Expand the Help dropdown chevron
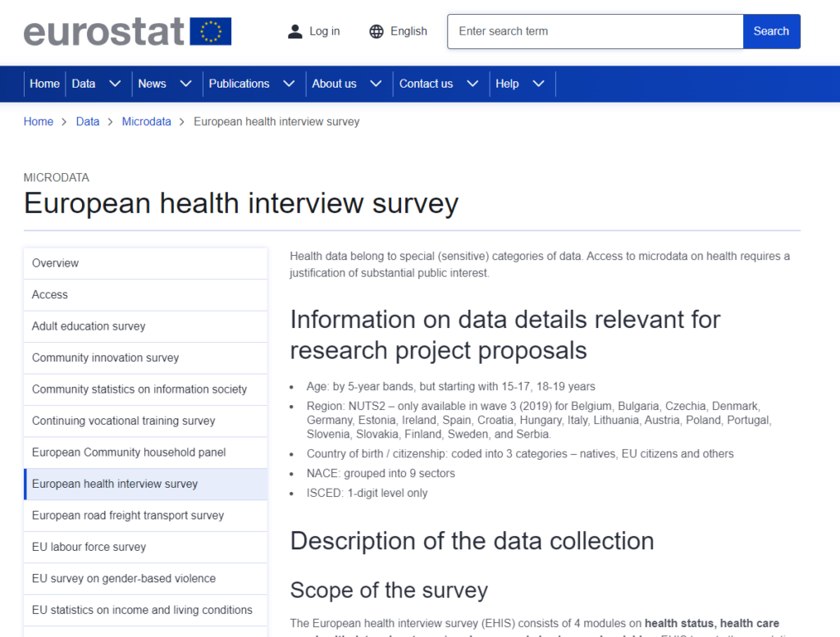Screen dimensions: 840x637 click(539, 84)
